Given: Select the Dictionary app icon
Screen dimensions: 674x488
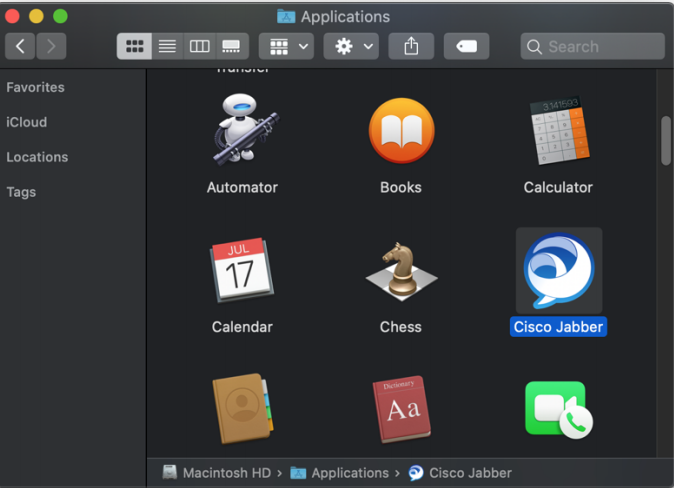Looking at the screenshot, I should tap(401, 409).
